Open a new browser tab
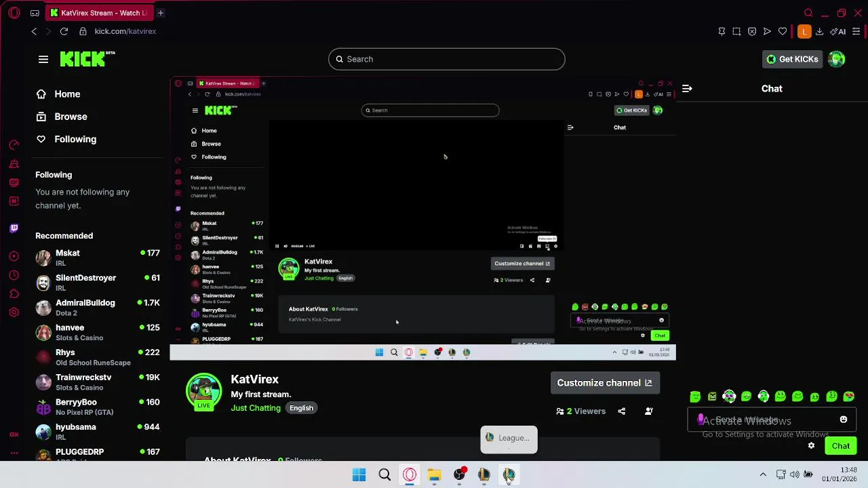 point(161,13)
